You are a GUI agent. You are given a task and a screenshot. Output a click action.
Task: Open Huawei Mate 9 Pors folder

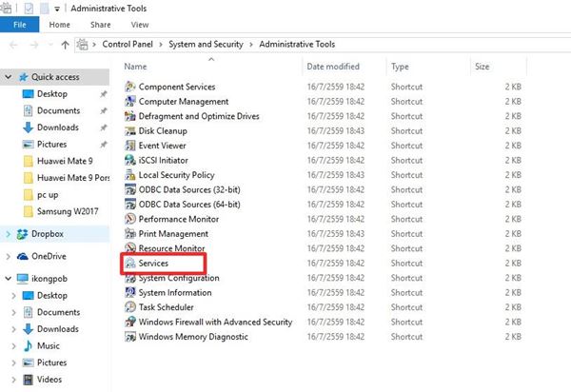coord(73,178)
